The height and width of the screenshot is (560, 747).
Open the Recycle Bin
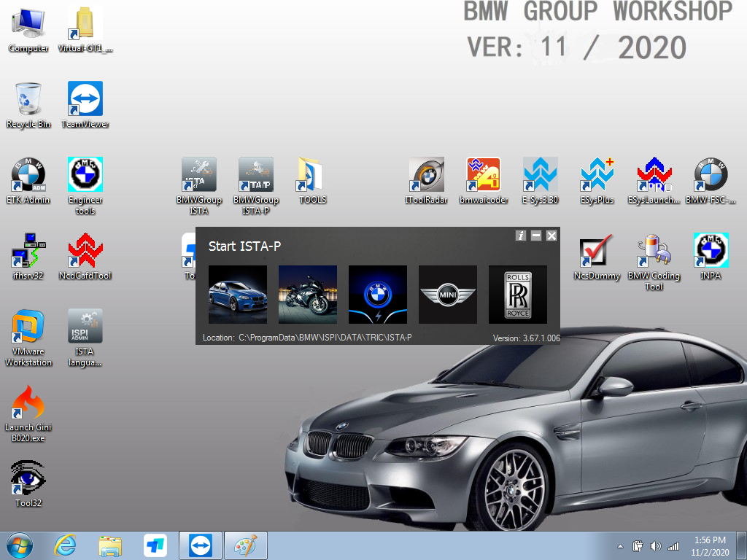28,105
